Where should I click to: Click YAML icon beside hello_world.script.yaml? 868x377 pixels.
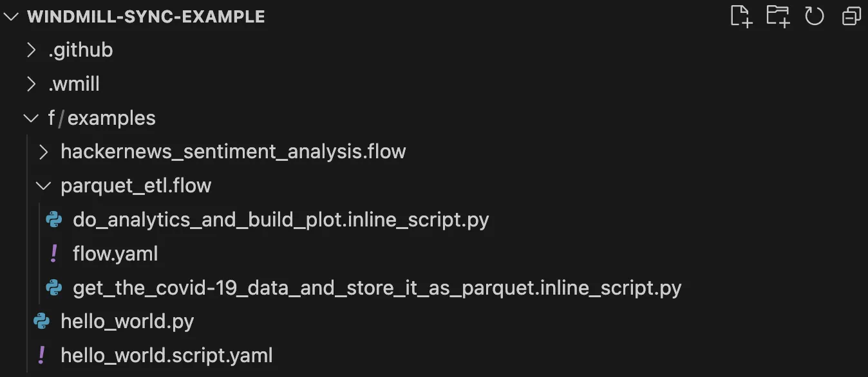click(42, 355)
